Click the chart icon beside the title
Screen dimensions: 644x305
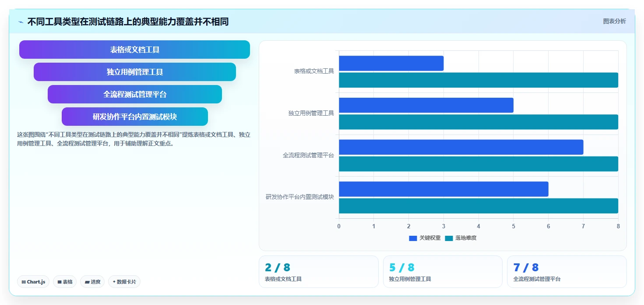pos(21,22)
